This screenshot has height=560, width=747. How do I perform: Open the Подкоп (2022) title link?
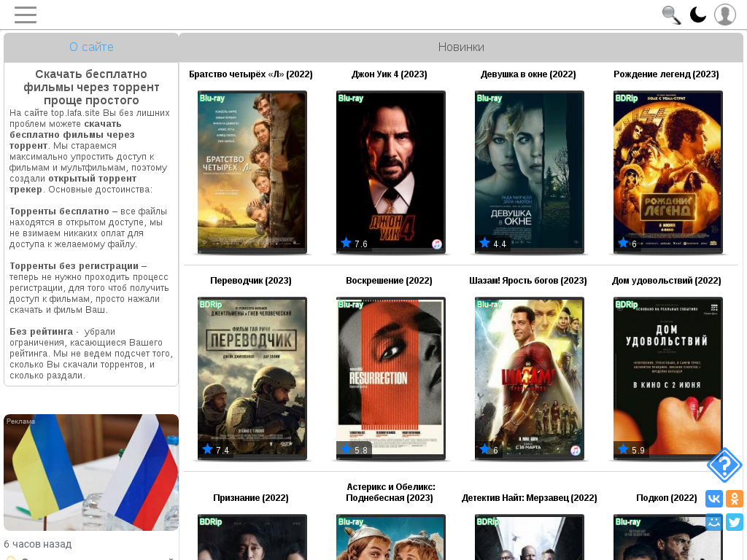click(667, 497)
